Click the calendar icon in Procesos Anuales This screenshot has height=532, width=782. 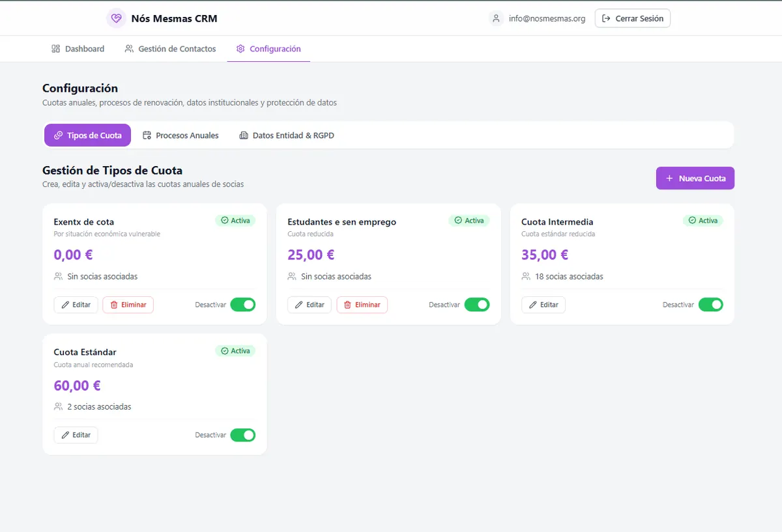pos(147,135)
